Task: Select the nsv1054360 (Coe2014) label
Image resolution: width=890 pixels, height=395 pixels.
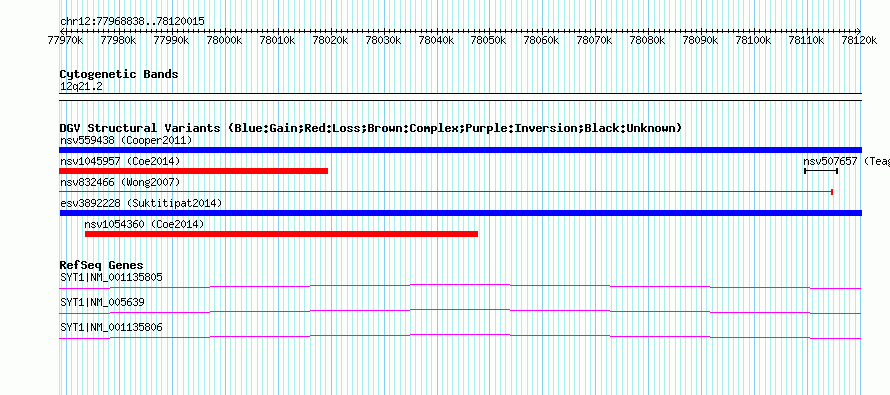Action: point(144,224)
